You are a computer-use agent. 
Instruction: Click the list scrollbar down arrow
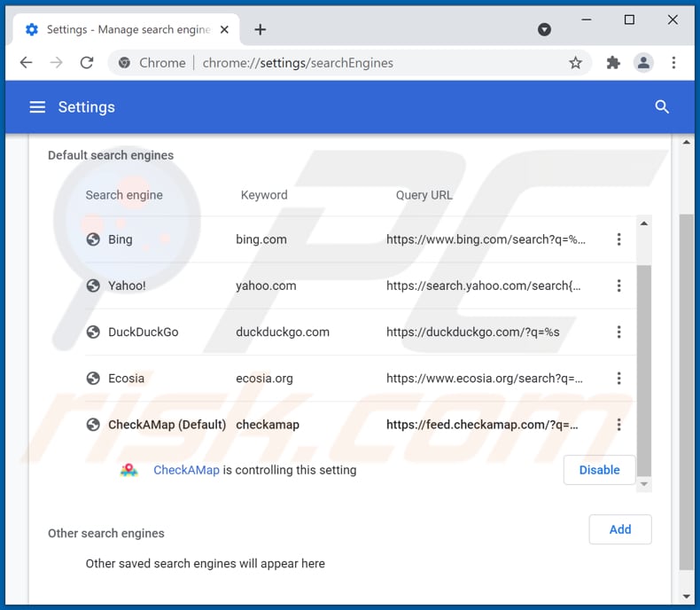pos(644,484)
